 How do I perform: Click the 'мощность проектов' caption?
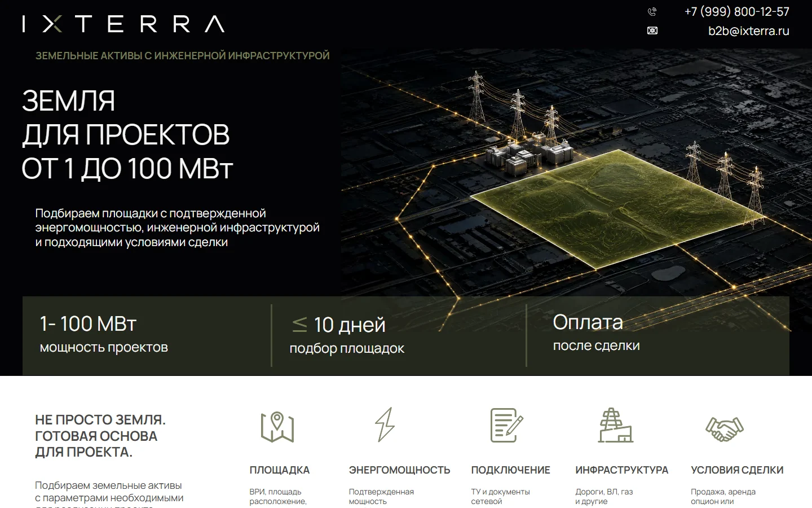pos(104,348)
